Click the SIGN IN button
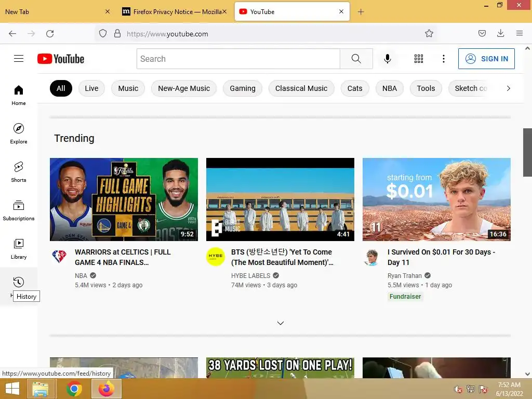 pyautogui.click(x=486, y=59)
